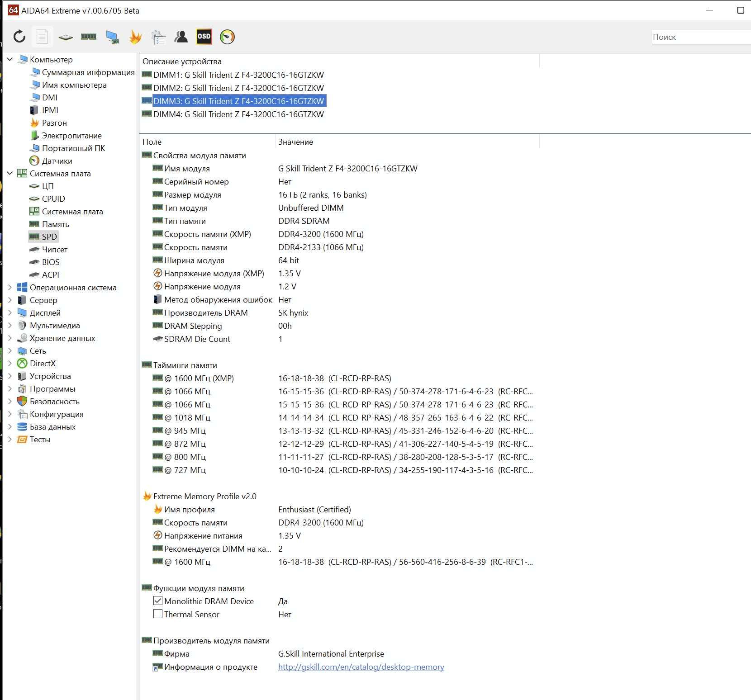Open the Память tree item
This screenshot has height=700, width=751.
[x=49, y=224]
